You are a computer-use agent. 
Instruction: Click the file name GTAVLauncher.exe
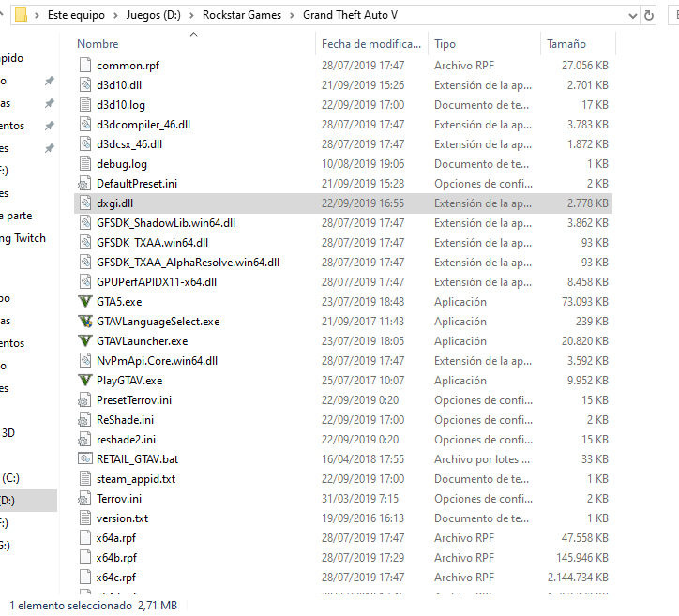(x=142, y=341)
